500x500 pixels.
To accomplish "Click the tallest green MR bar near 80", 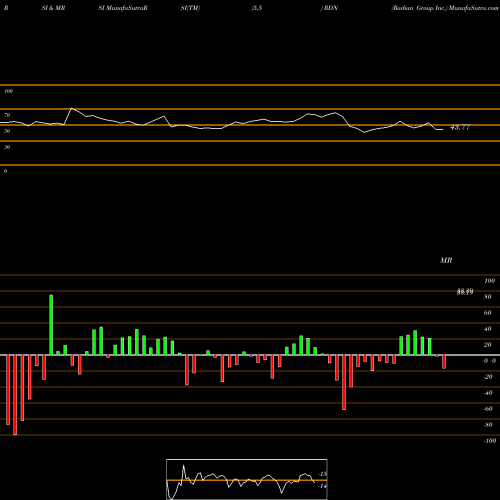I will click(x=51, y=325).
